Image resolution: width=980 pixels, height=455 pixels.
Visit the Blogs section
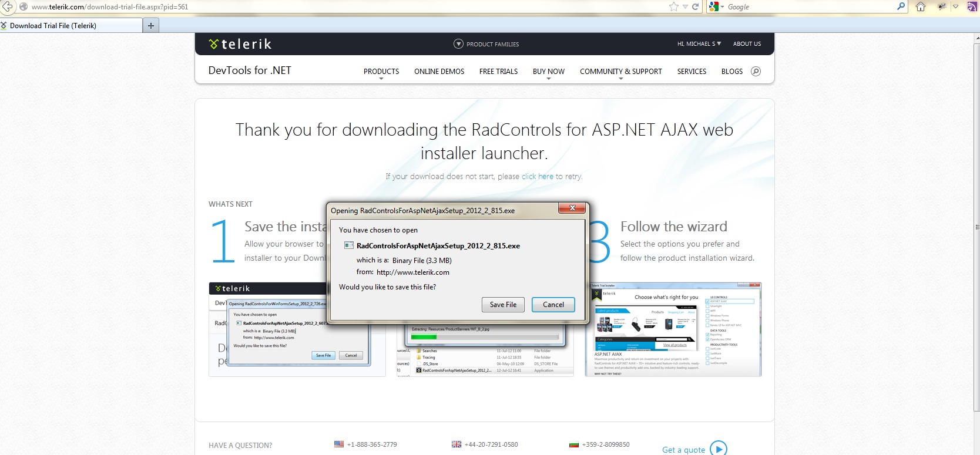coord(732,72)
